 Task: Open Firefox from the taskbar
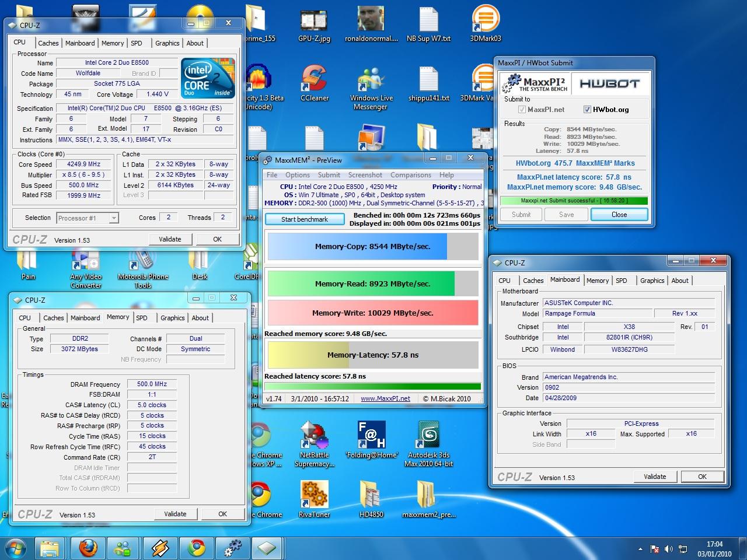[x=88, y=548]
